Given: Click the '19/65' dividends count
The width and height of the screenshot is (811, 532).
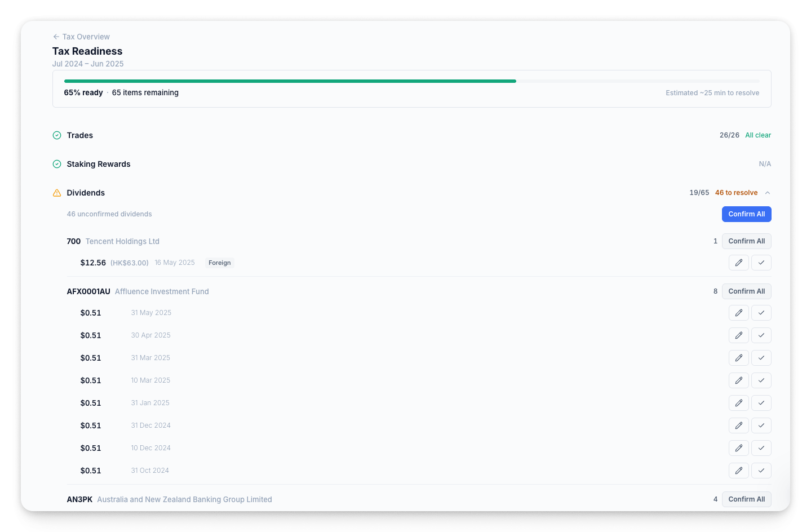Looking at the screenshot, I should 699,193.
